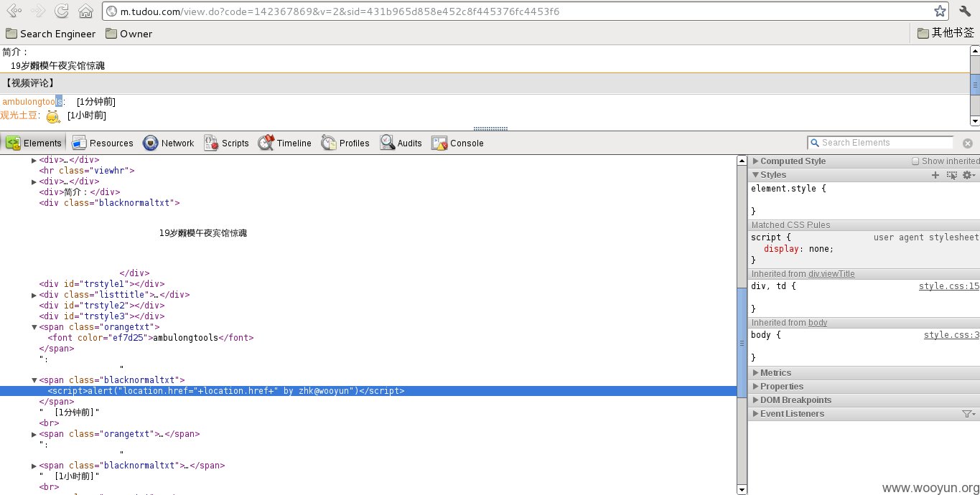Open the Search Engineer bookmark folder
The height and width of the screenshot is (495, 980).
pyautogui.click(x=50, y=34)
